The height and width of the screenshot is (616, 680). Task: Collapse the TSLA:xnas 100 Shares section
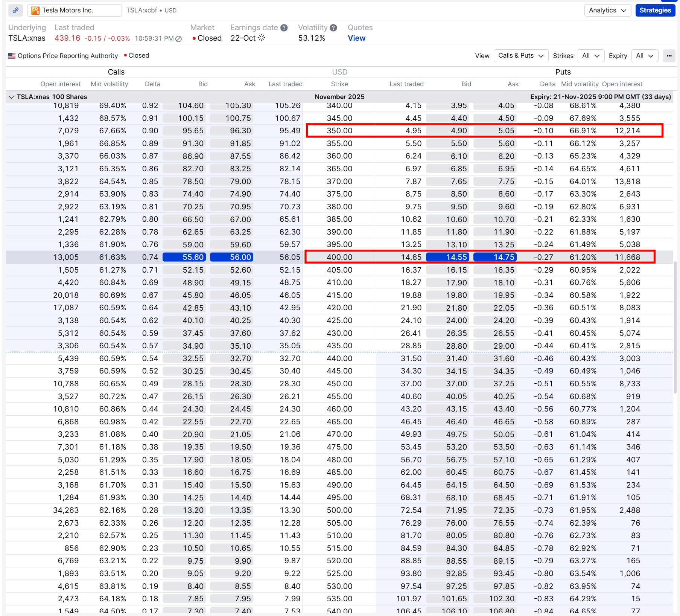pos(11,96)
